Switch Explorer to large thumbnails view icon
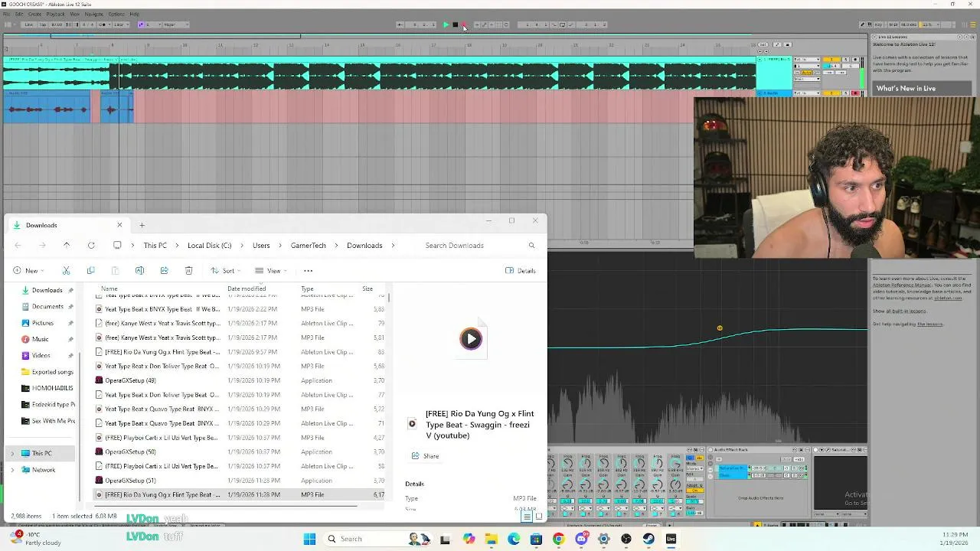980x551 pixels. (538, 516)
